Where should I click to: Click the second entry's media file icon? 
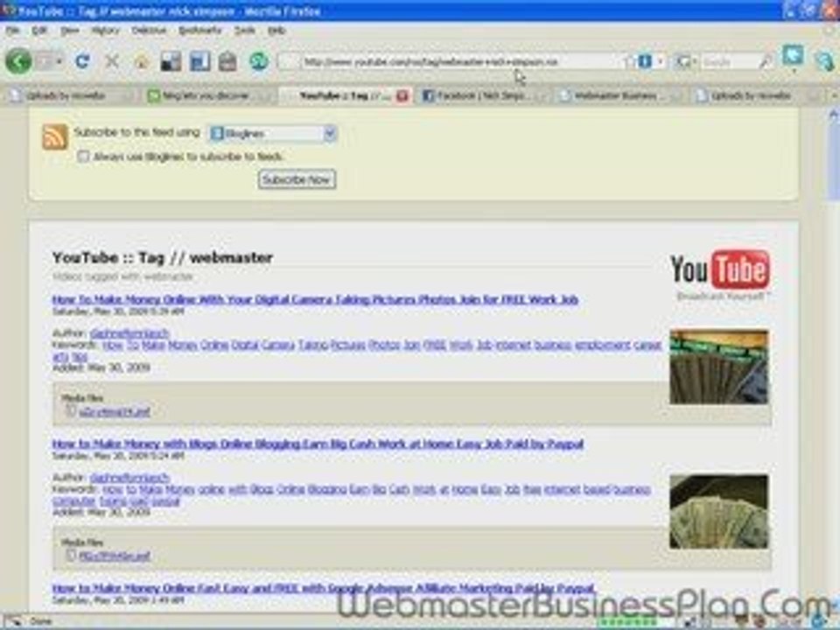pyautogui.click(x=70, y=556)
